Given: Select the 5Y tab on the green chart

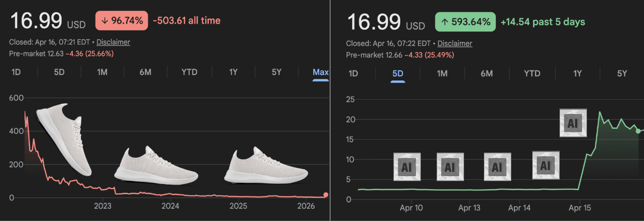Looking at the screenshot, I should tap(622, 74).
